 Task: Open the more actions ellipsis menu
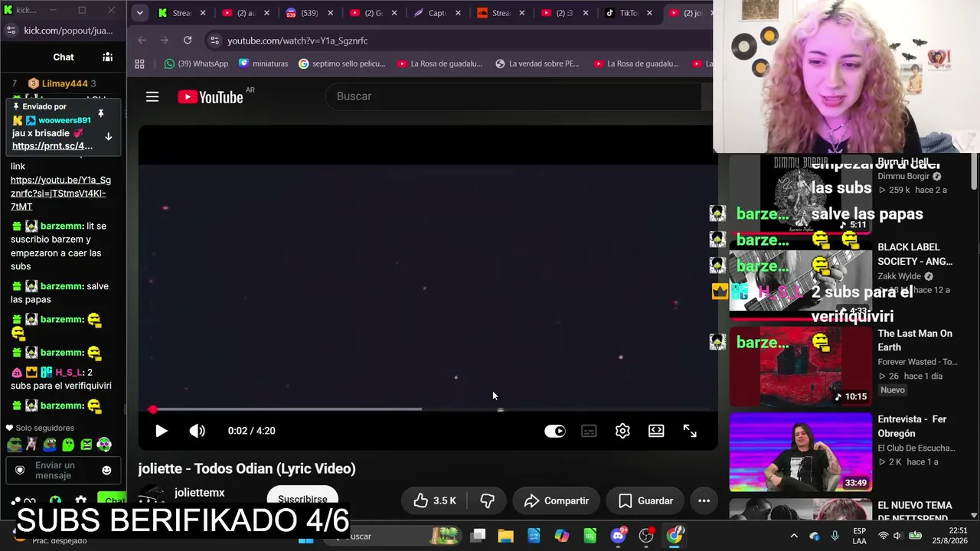pyautogui.click(x=704, y=500)
